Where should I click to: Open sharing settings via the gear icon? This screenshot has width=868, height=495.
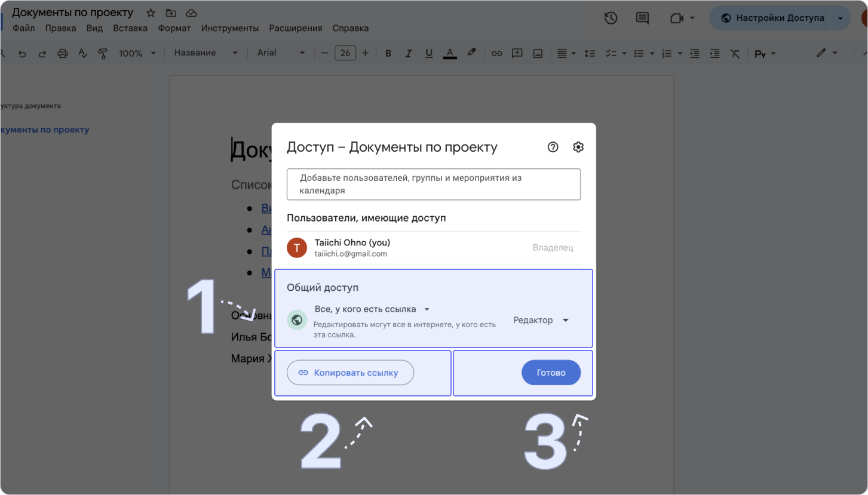click(x=578, y=147)
